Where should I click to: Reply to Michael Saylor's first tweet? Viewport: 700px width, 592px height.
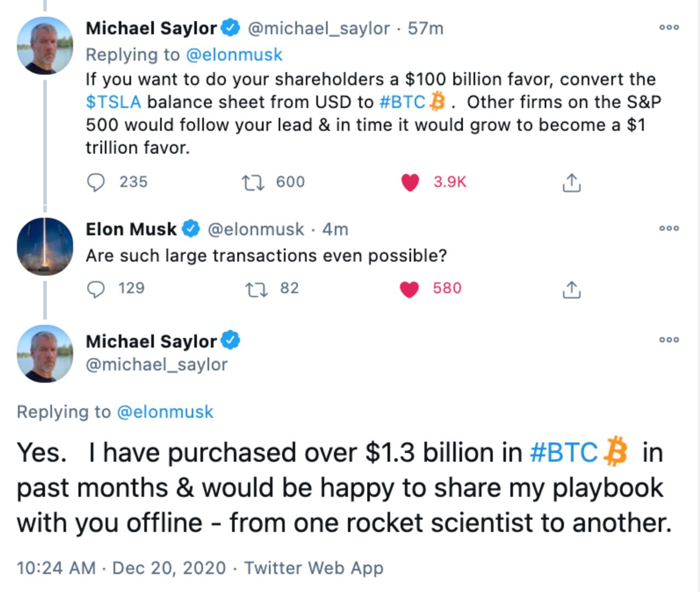click(96, 182)
